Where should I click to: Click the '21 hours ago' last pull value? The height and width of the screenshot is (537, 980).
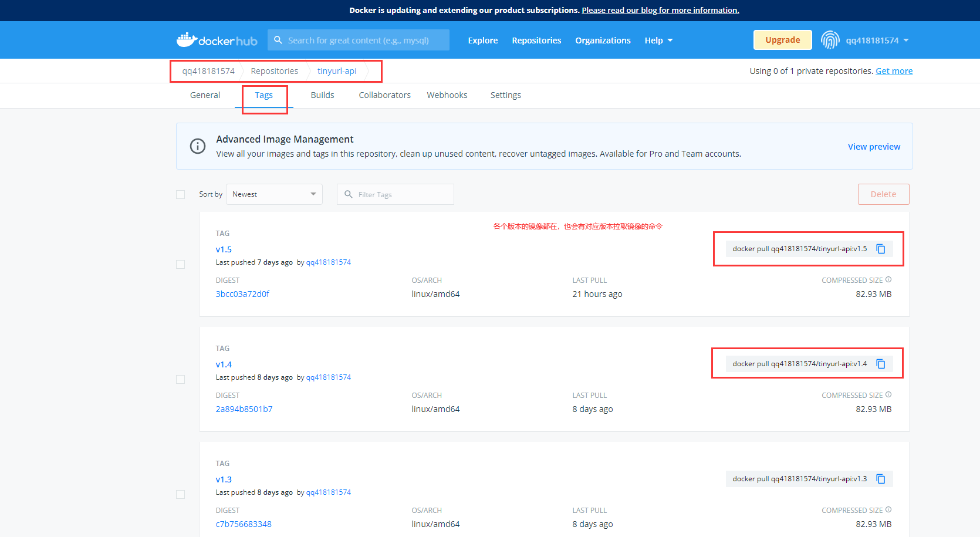pyautogui.click(x=597, y=294)
